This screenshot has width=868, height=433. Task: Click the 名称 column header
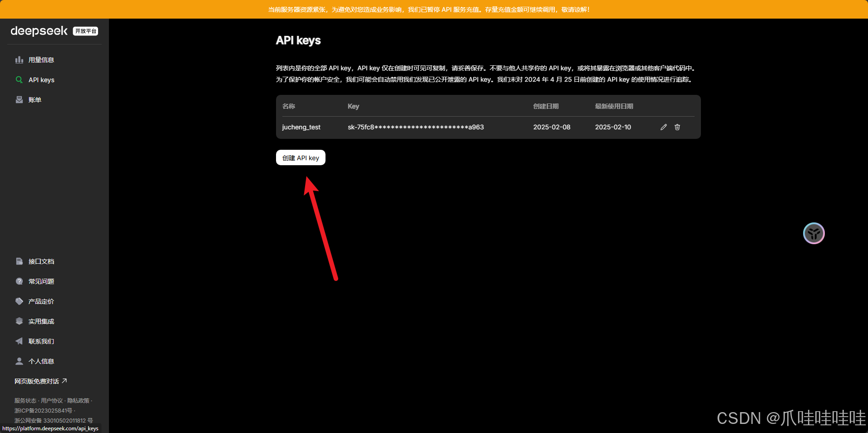click(x=289, y=106)
